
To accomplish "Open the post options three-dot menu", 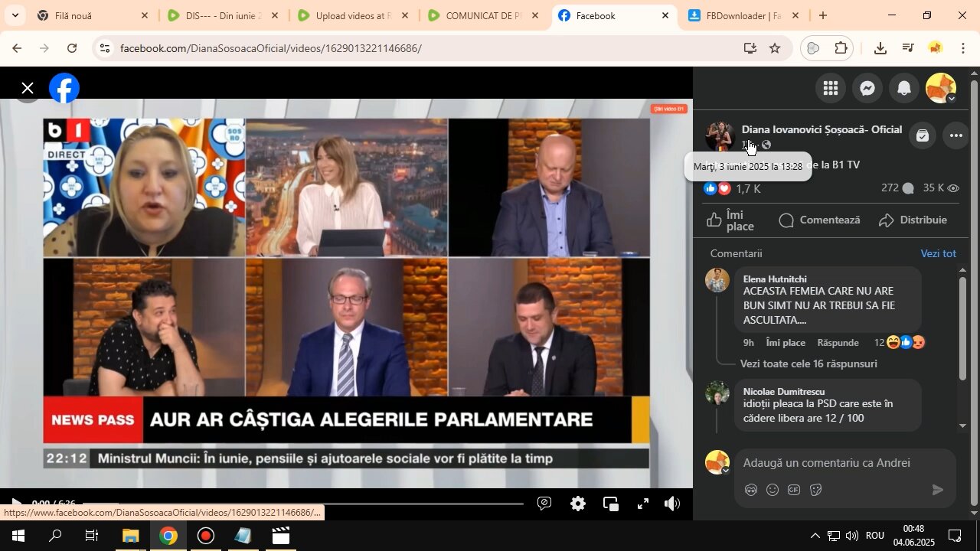I will coord(956,136).
